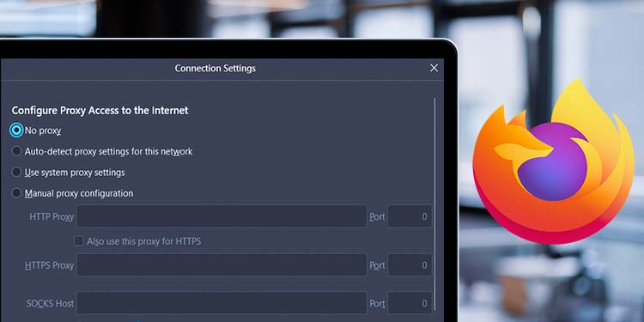644x322 pixels.
Task: Click the Firefox logo
Action: [553, 161]
